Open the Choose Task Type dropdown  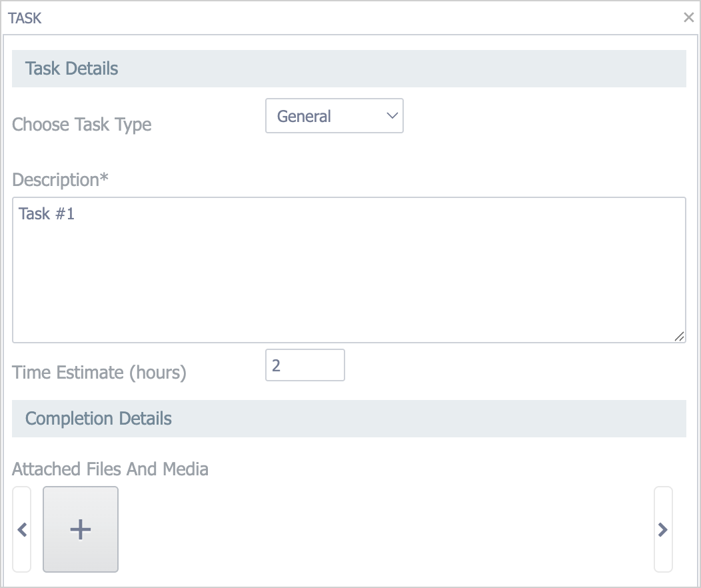click(334, 116)
